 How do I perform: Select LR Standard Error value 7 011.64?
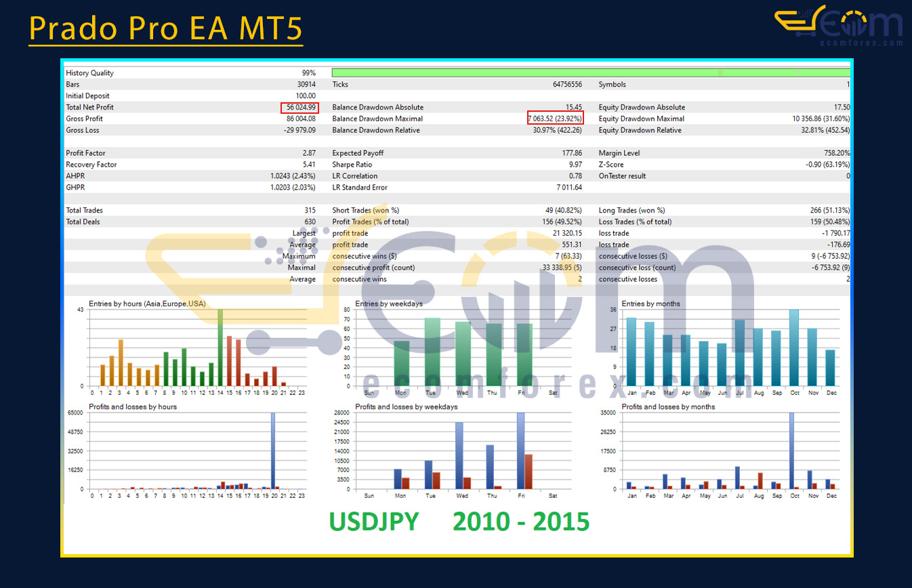click(569, 188)
